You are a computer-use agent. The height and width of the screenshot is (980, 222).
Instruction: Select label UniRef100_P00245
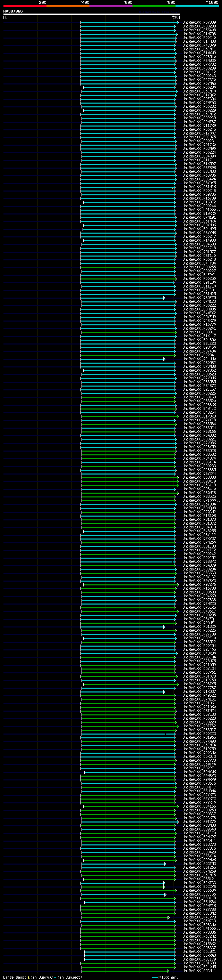click(x=199, y=129)
